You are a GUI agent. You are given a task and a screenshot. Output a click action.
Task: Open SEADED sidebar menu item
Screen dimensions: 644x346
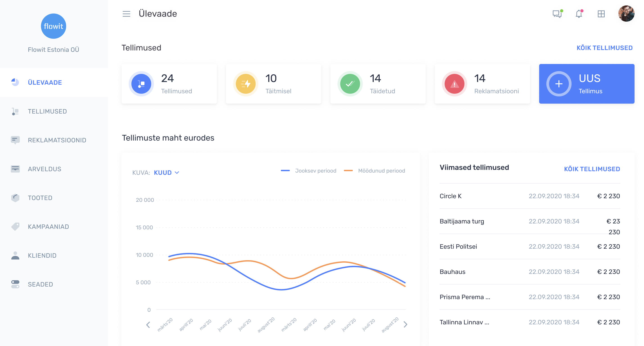point(54,285)
